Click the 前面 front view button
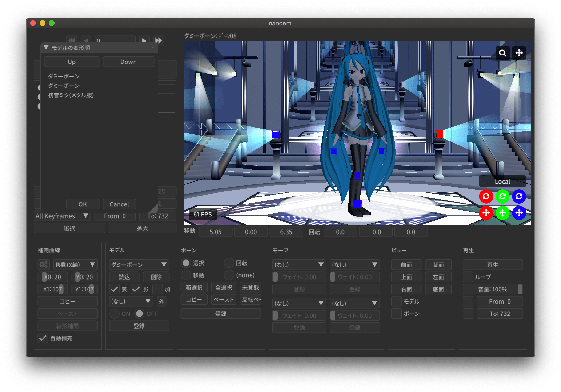This screenshot has width=561, height=392. click(406, 265)
